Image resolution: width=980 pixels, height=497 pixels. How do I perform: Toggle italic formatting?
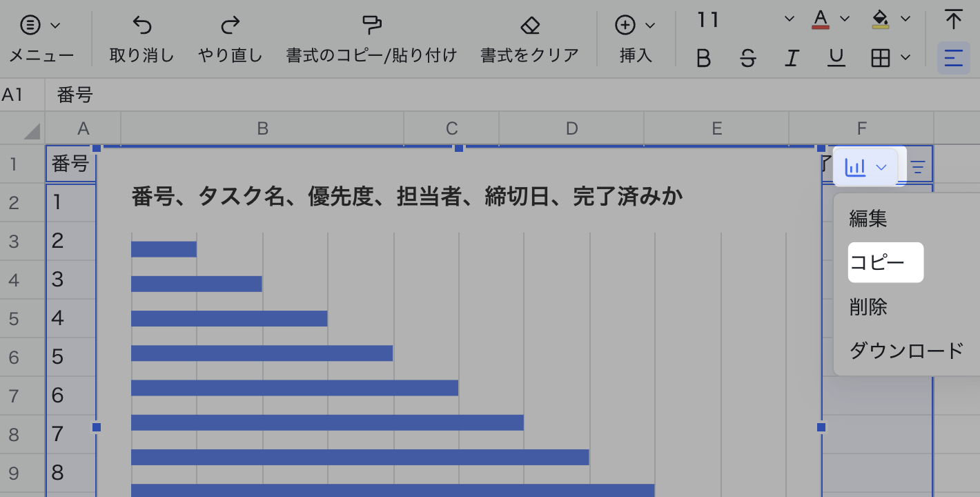coord(792,59)
